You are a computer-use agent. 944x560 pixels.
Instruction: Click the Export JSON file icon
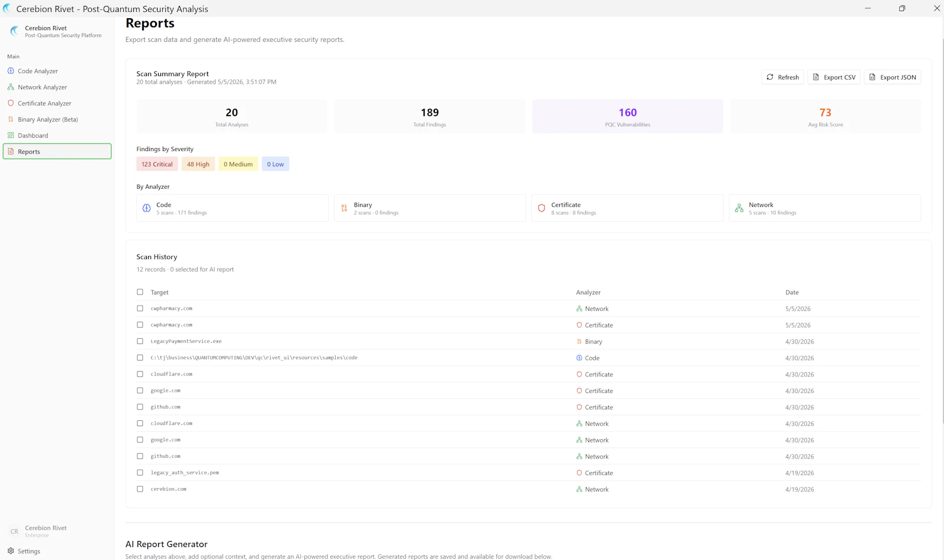[x=873, y=77]
